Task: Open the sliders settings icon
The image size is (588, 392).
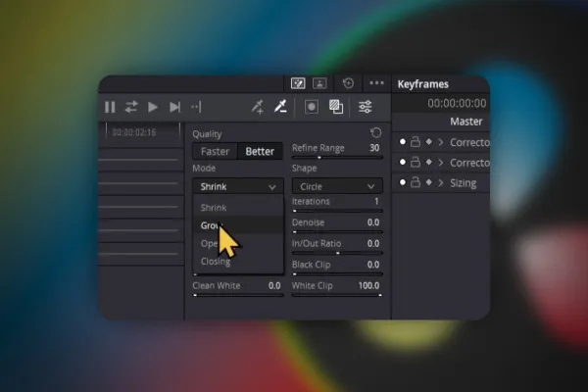Action: click(x=365, y=107)
